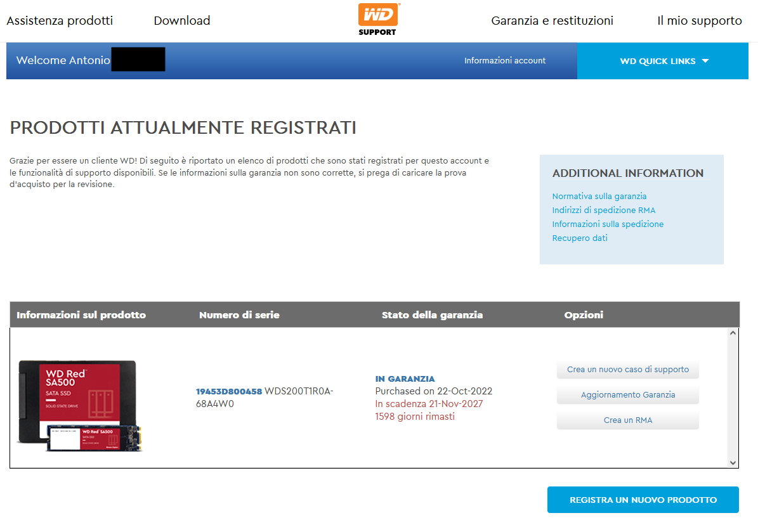Click 'In scadenza 21-Nov-2027' text

[x=429, y=403]
